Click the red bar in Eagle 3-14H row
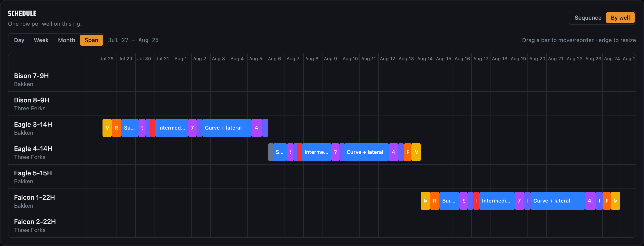The width and height of the screenshot is (644, 246). pyautogui.click(x=153, y=128)
